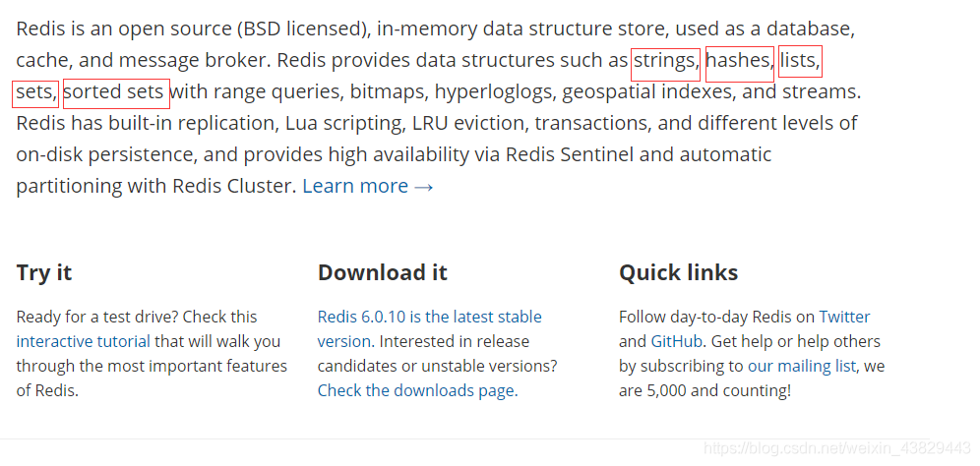
Task: Follow the Check the downloads page link
Action: (417, 390)
